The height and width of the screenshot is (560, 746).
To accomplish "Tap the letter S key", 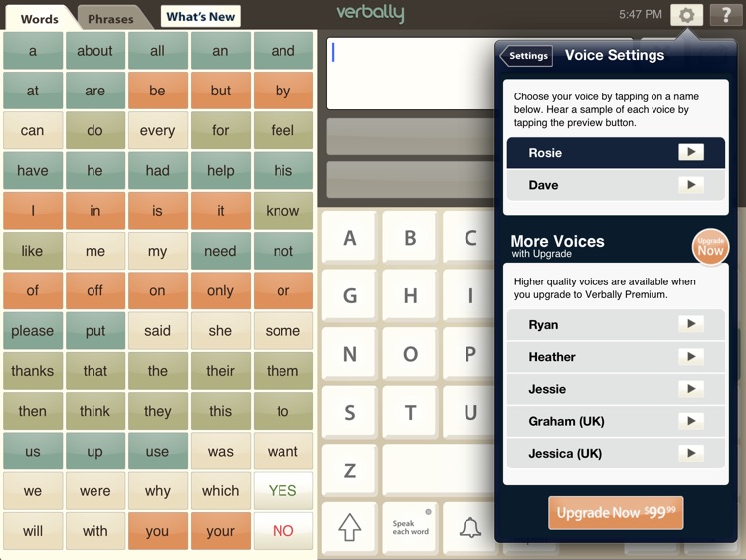I will coord(350,412).
